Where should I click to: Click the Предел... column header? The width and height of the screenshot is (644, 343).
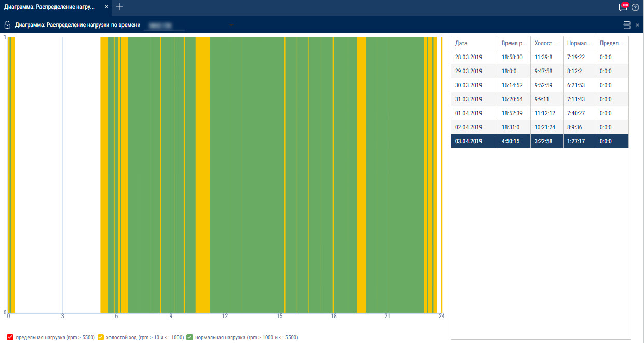612,43
